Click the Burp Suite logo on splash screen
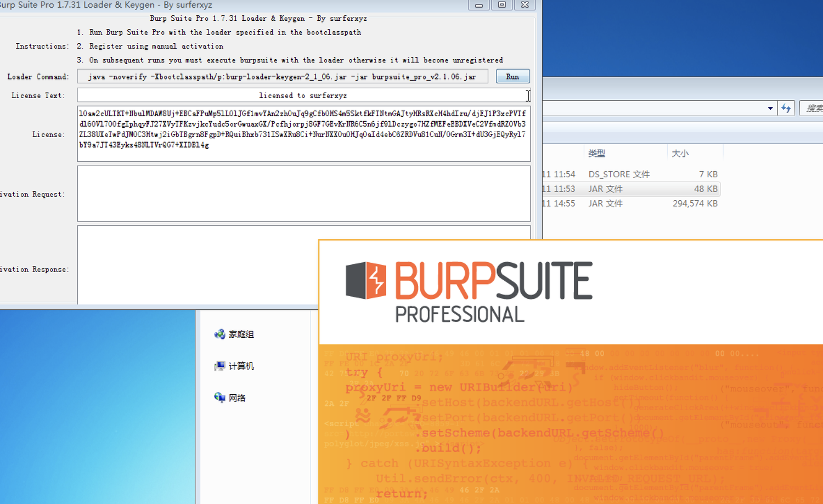823x504 pixels. (469, 291)
